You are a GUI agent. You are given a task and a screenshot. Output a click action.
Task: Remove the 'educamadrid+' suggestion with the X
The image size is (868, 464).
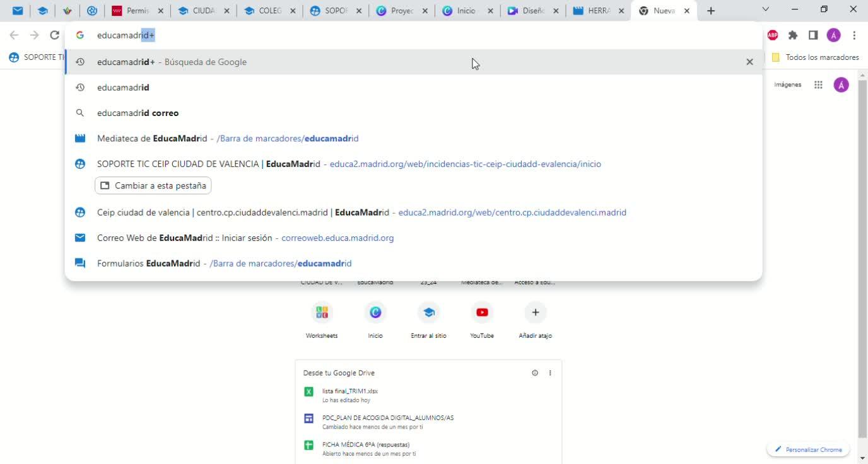point(749,62)
